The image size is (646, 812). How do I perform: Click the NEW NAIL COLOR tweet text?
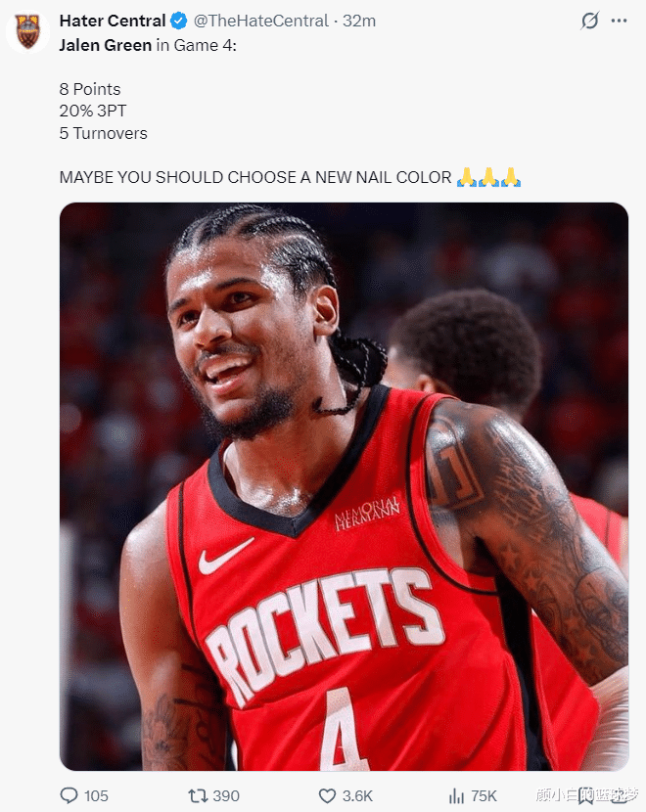(x=384, y=177)
